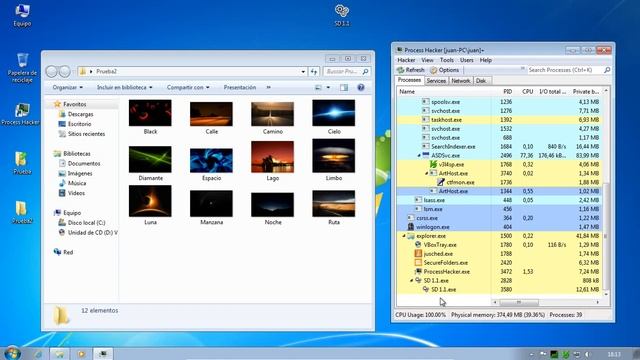Select the SD 1.1 desktop icon
This screenshot has width=640, height=360.
(342, 15)
